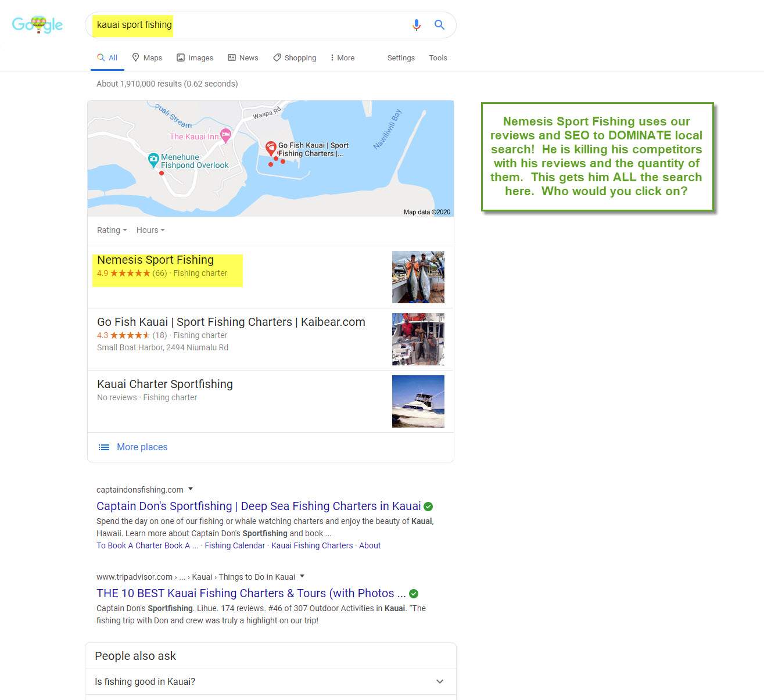The height and width of the screenshot is (700, 764).
Task: Open search Tools
Action: 438,58
